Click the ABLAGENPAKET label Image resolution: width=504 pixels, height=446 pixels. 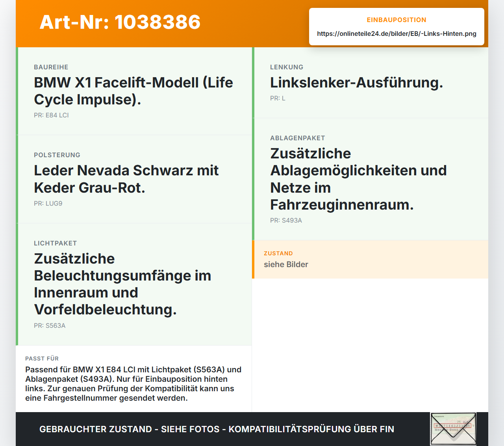(298, 138)
